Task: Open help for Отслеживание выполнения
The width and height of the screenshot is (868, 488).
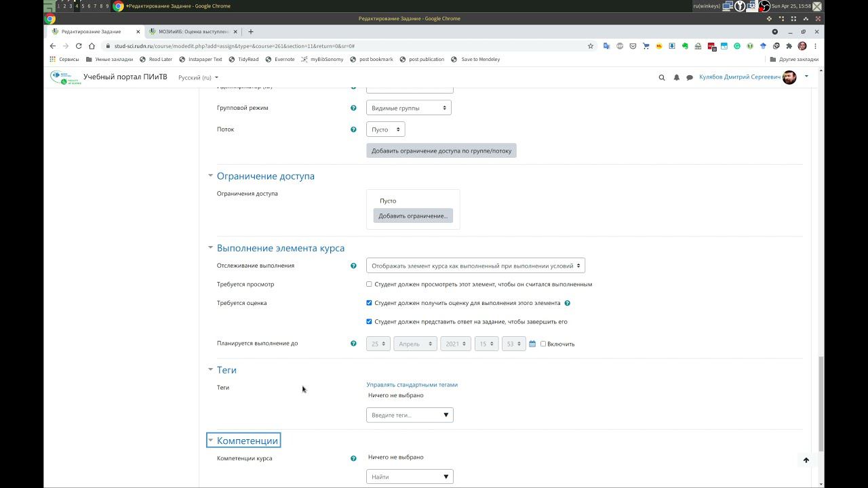Action: click(x=353, y=266)
